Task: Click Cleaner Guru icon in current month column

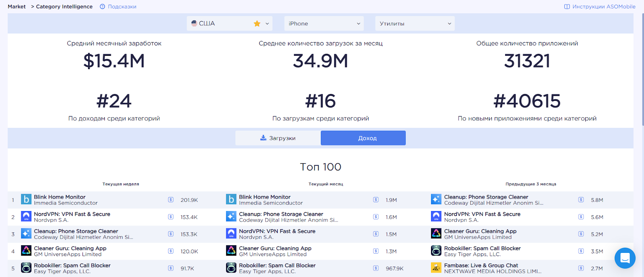Action: click(x=231, y=251)
